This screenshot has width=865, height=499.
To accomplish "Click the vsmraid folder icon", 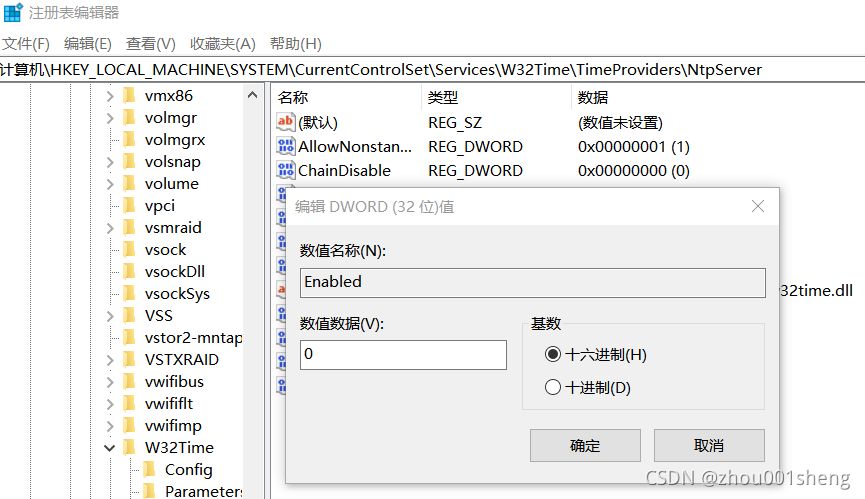I will [x=130, y=227].
